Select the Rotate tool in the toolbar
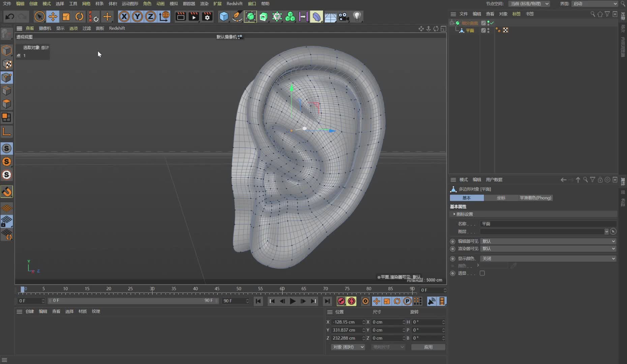627x364 pixels. coord(79,16)
